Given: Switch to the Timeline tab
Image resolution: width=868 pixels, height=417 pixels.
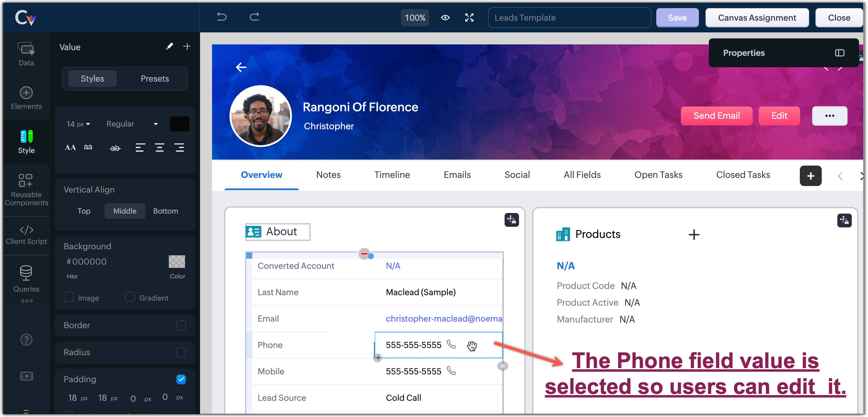Looking at the screenshot, I should pos(392,175).
